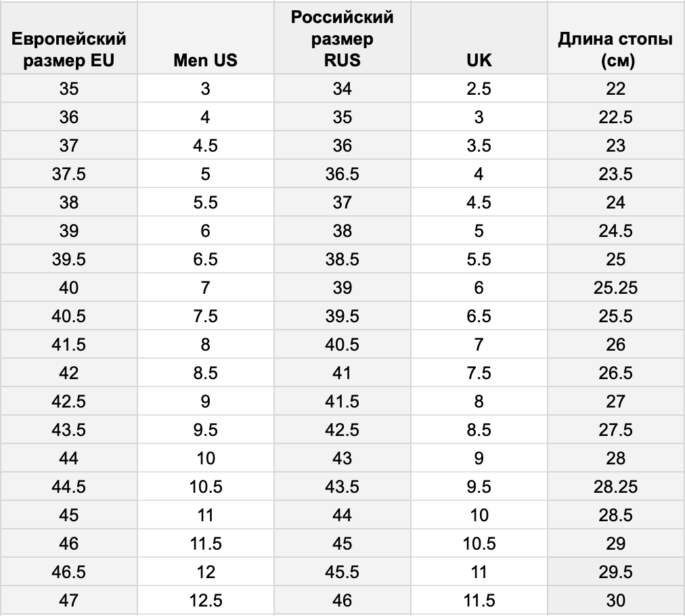Select UK size cell 2.5

(479, 89)
